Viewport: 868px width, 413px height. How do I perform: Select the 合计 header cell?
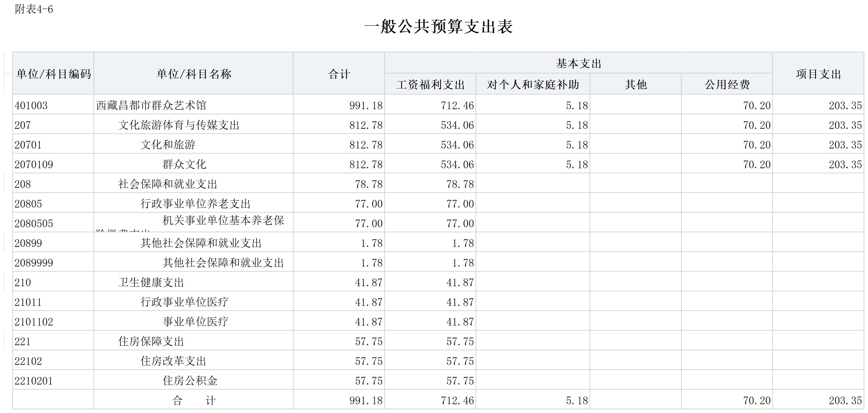pyautogui.click(x=339, y=74)
